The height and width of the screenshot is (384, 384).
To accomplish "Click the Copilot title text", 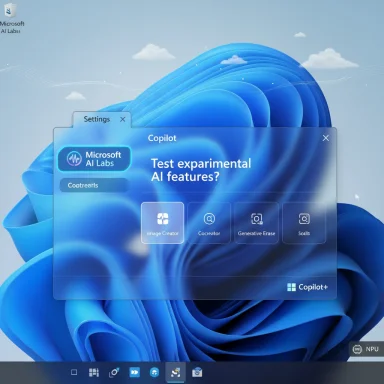I will pyautogui.click(x=162, y=138).
